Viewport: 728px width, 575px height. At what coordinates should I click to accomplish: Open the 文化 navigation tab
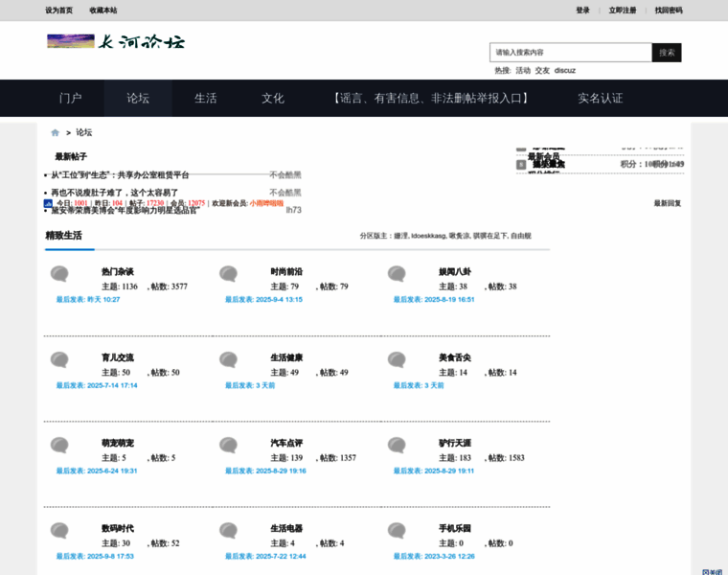click(x=273, y=98)
